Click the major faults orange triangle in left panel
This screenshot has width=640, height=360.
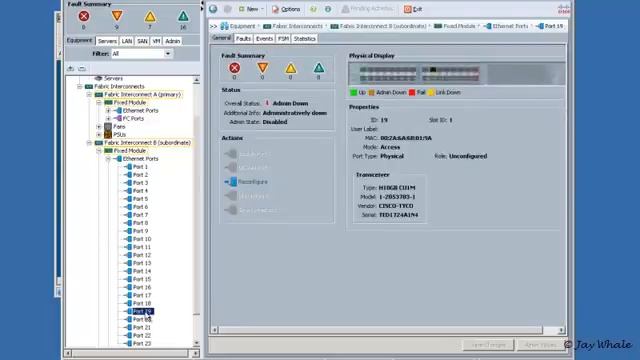(117, 16)
